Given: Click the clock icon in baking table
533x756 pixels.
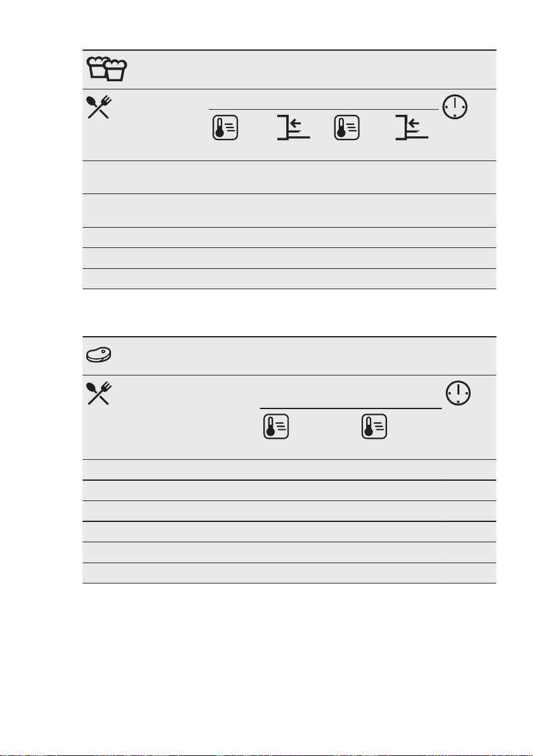Looking at the screenshot, I should [455, 107].
